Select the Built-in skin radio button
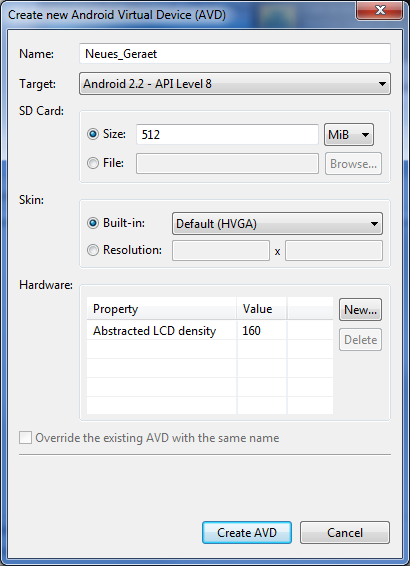This screenshot has height=566, width=410. click(x=93, y=223)
